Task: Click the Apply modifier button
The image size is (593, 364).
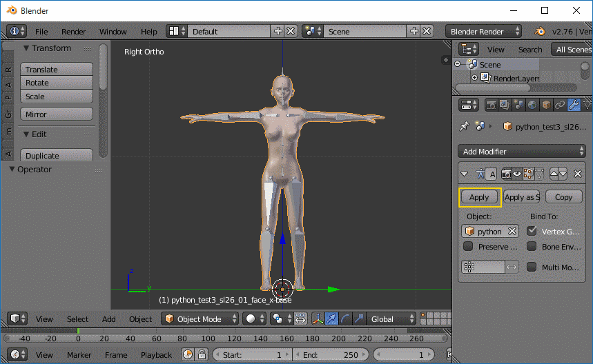Action: [479, 197]
